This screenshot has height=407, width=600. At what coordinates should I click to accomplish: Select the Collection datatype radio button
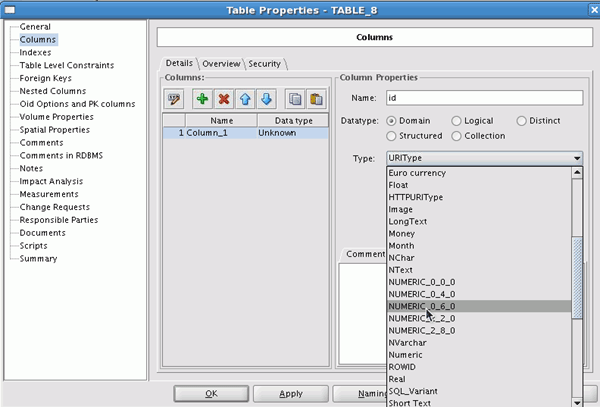coord(456,136)
